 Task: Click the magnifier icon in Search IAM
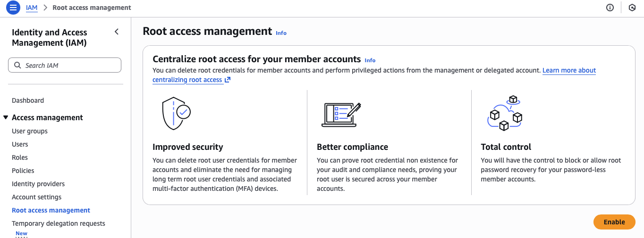click(17, 66)
